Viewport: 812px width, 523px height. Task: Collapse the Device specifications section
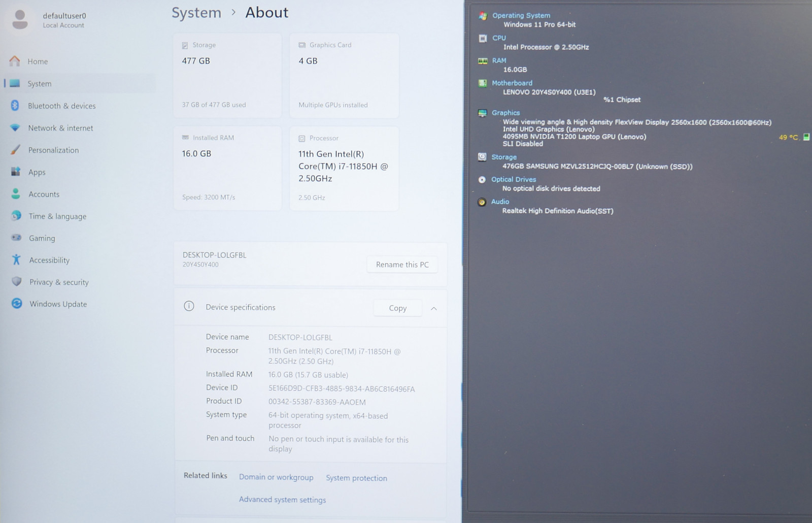coord(434,308)
